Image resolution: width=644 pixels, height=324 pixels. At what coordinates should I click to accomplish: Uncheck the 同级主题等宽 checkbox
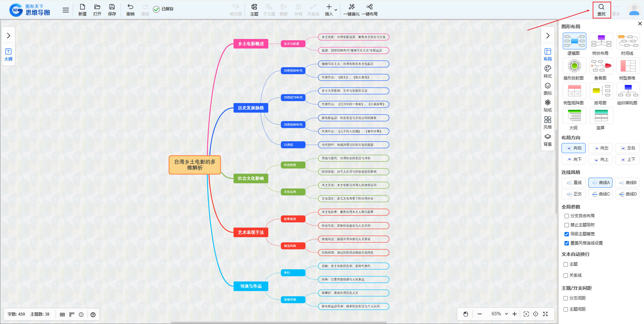(x=567, y=234)
